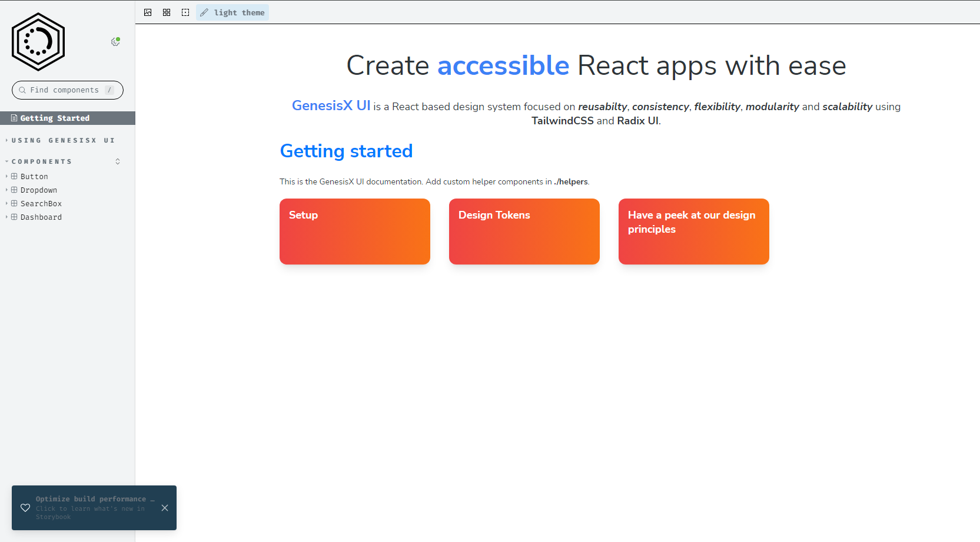Screen dimensions: 980x542
Task: Focus the Find components search field
Action: click(x=68, y=90)
